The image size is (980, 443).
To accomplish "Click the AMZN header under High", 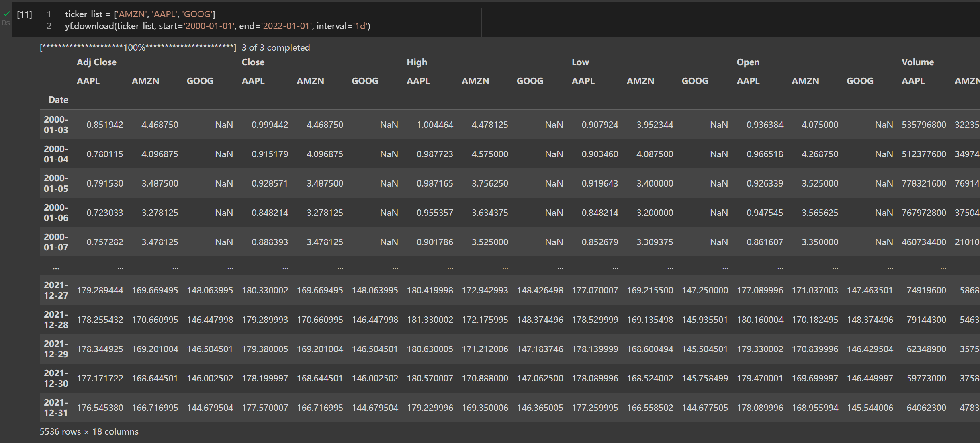I will click(x=475, y=81).
